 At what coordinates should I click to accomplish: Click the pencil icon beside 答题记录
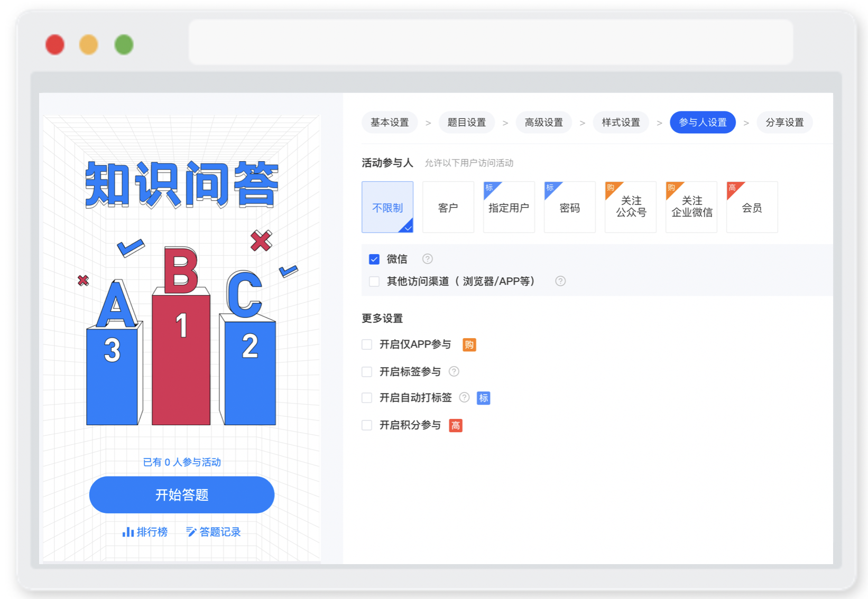click(x=191, y=532)
